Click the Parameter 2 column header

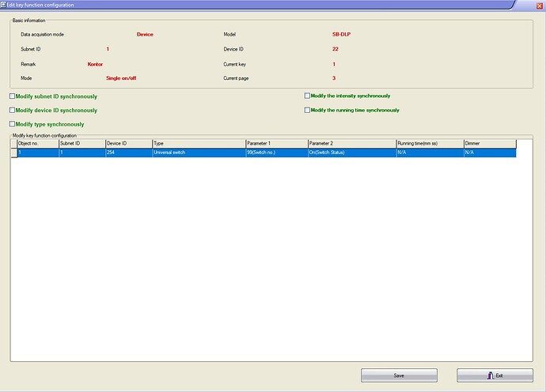[352, 143]
